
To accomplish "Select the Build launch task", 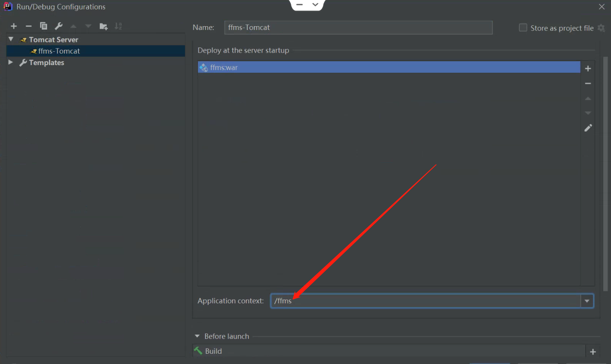I will coord(389,351).
